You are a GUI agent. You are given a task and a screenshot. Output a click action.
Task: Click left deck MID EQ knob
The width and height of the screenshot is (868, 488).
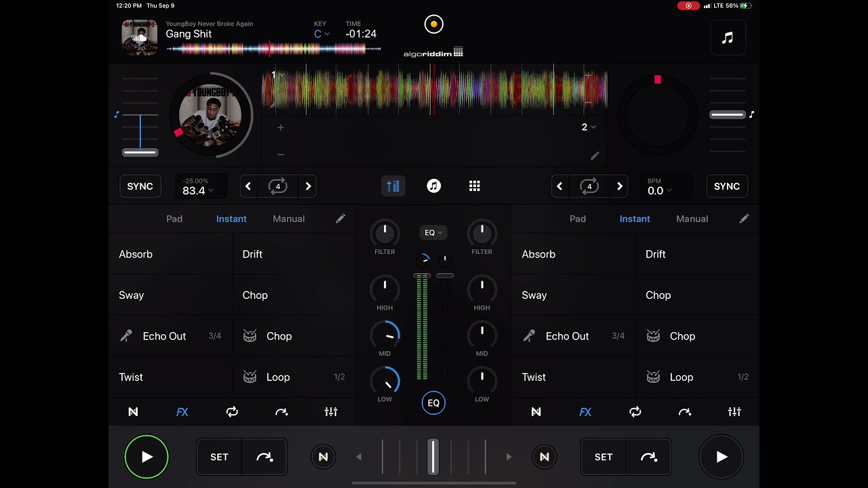[384, 335]
